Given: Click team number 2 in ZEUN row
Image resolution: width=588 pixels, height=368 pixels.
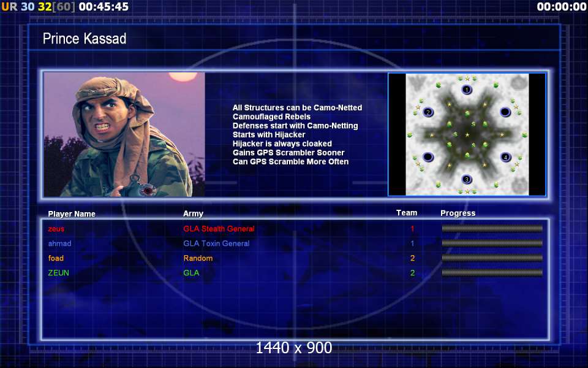Looking at the screenshot, I should [x=412, y=272].
